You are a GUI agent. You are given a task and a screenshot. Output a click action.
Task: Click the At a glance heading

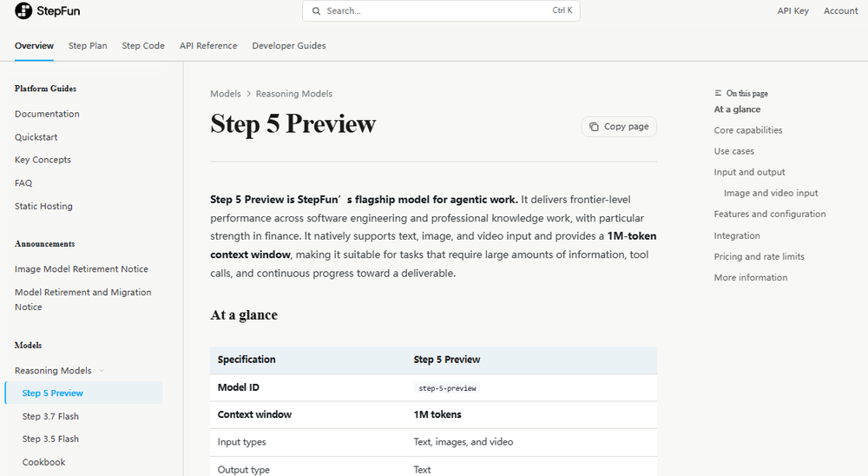244,315
